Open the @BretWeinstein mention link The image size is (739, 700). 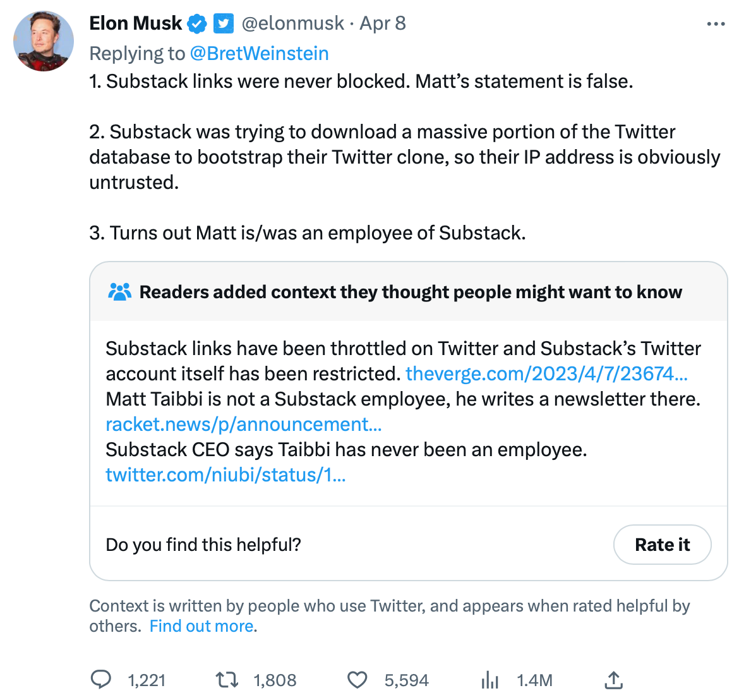coord(259,54)
